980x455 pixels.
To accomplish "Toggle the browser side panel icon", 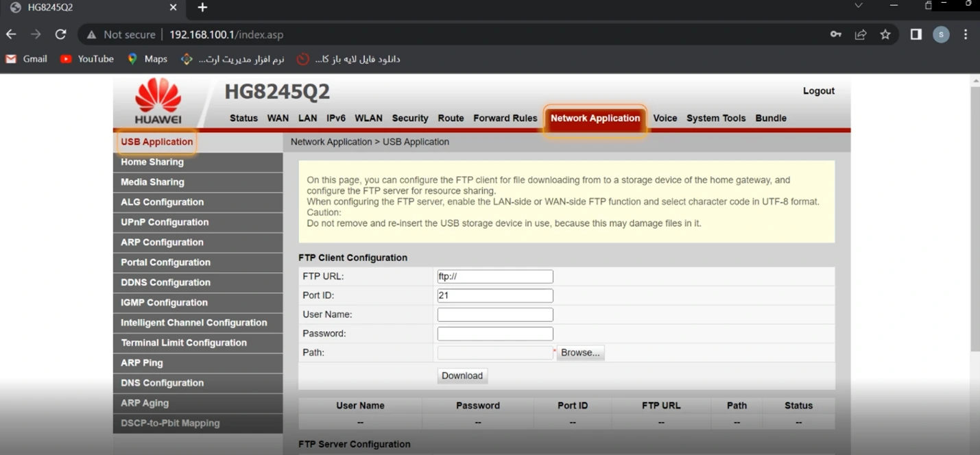I will coord(916,34).
